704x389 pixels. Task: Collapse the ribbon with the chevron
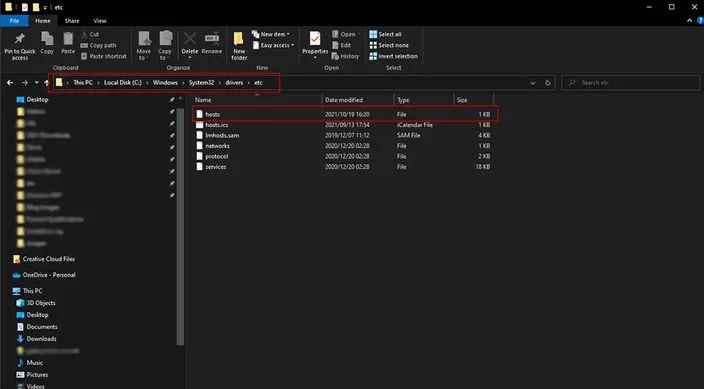pyautogui.click(x=690, y=21)
